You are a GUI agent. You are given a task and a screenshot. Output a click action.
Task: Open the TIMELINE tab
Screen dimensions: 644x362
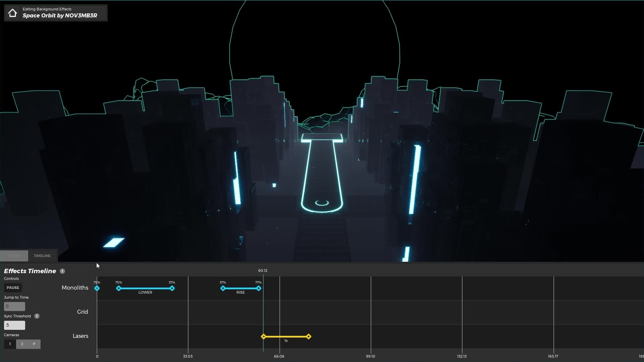point(42,256)
